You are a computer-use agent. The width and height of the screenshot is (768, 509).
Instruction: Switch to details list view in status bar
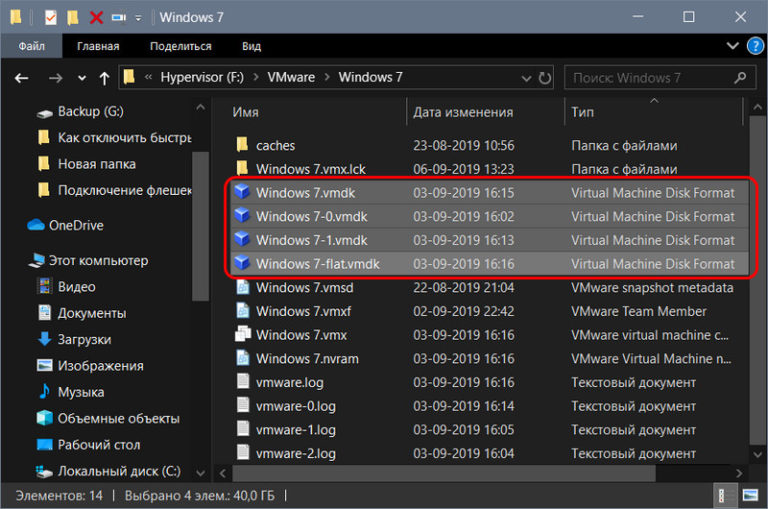[720, 495]
